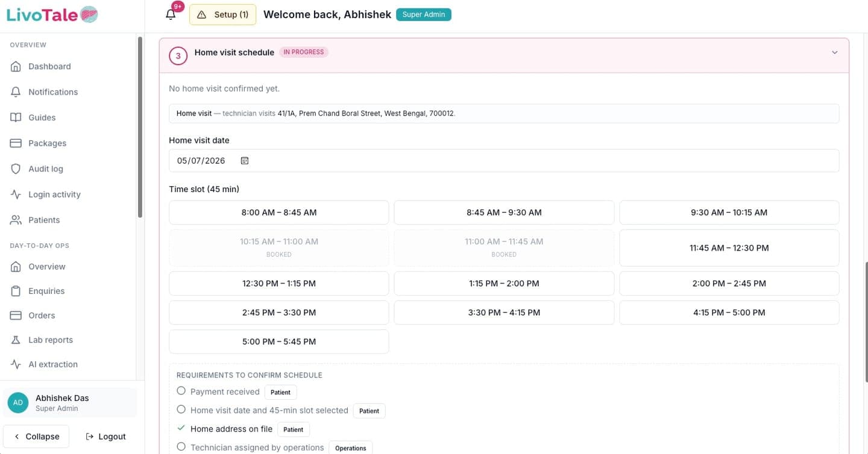This screenshot has width=868, height=454.
Task: Select the 3:30 PM – 4:15 PM slot
Action: pyautogui.click(x=504, y=313)
